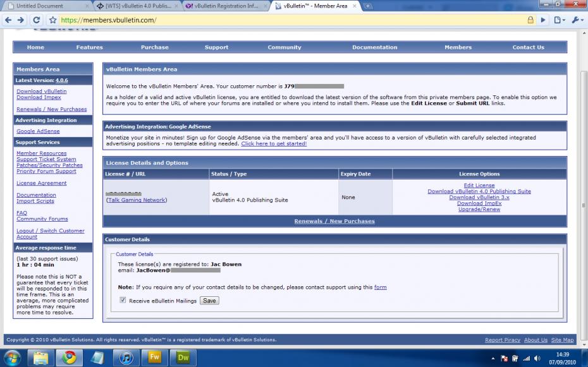Click the Edit License link

point(479,185)
